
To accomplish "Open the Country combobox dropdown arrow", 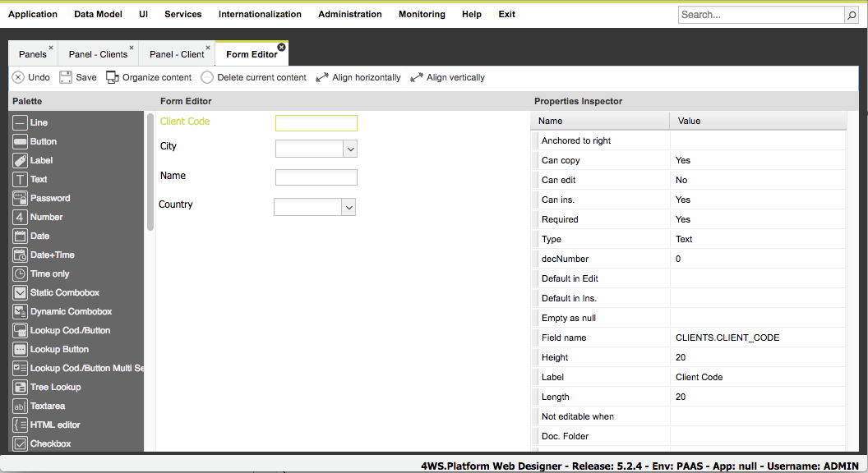I will (349, 208).
